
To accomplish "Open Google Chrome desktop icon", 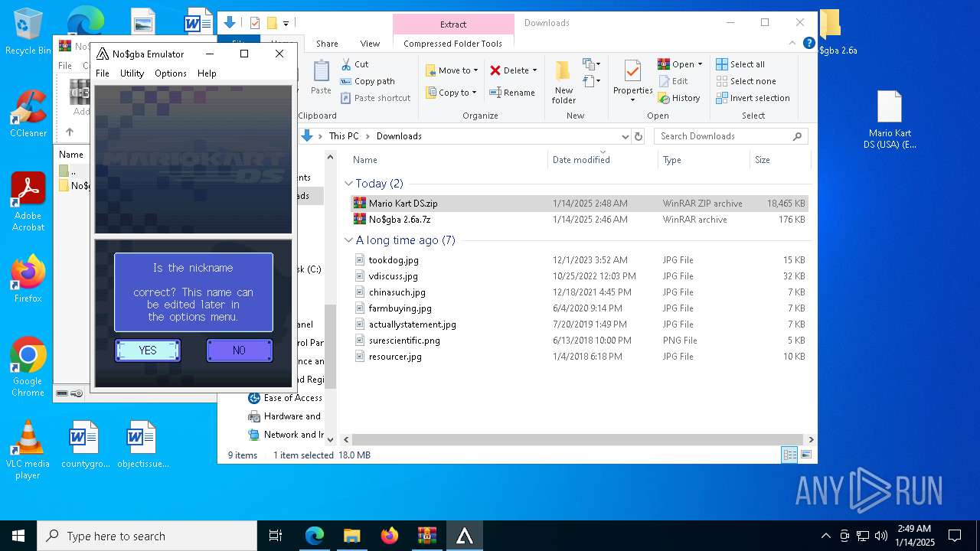I will click(x=28, y=367).
